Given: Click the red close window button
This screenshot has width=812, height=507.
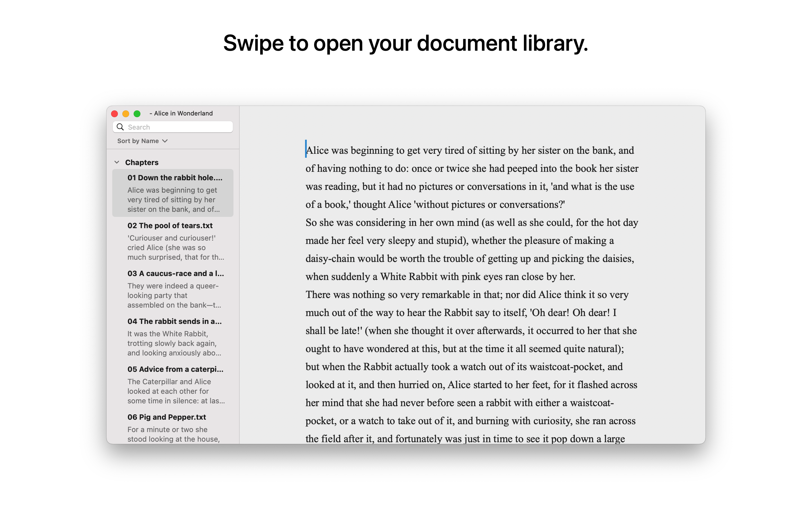Looking at the screenshot, I should (114, 114).
